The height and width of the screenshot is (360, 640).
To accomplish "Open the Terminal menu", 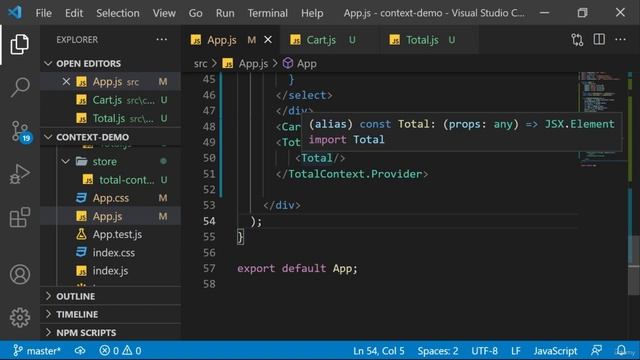I will 267,13.
